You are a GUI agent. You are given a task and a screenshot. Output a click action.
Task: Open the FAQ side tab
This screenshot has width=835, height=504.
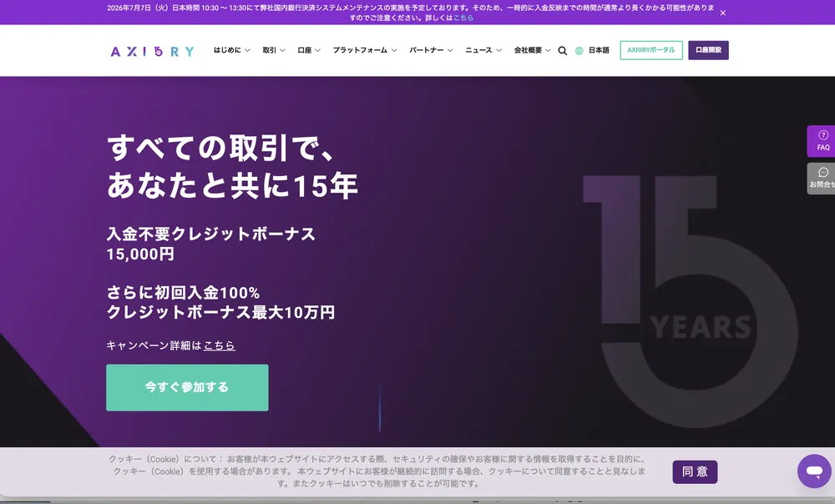click(x=822, y=141)
